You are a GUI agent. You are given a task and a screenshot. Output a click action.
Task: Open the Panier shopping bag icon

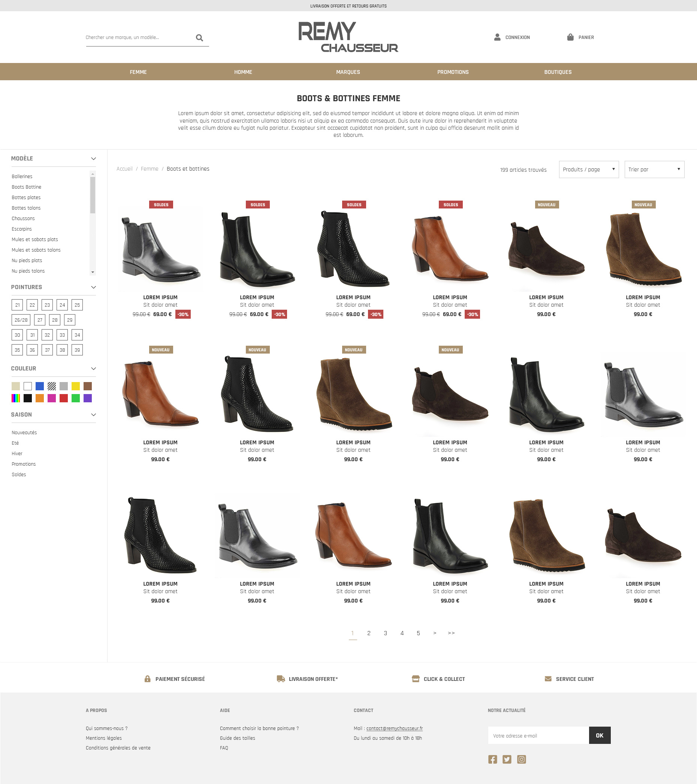tap(570, 37)
